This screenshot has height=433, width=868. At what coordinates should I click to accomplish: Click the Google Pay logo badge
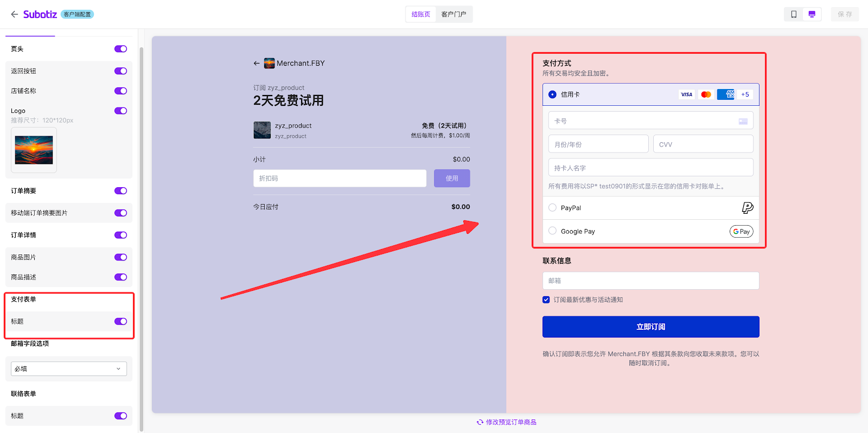point(741,232)
